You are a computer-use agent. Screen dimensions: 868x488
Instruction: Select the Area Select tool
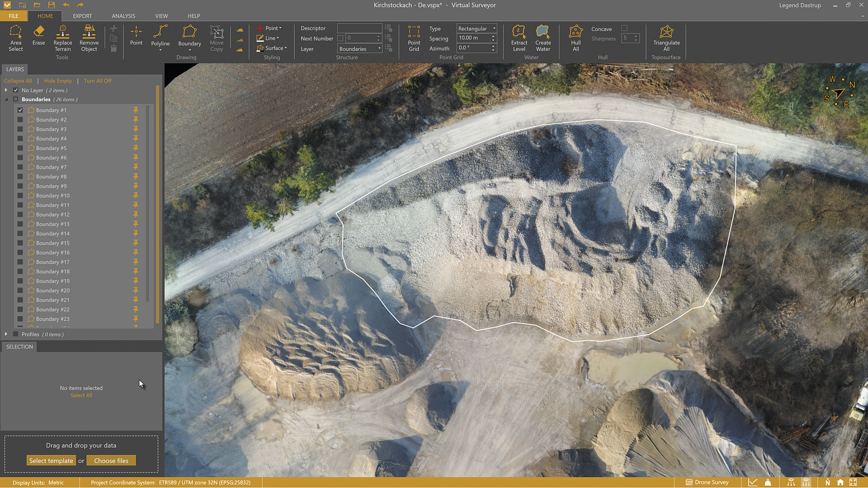[x=16, y=38]
